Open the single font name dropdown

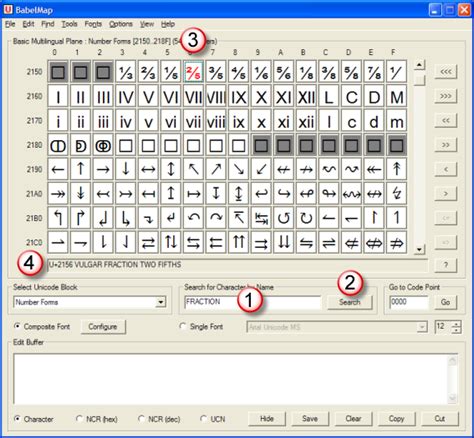[x=422, y=327]
